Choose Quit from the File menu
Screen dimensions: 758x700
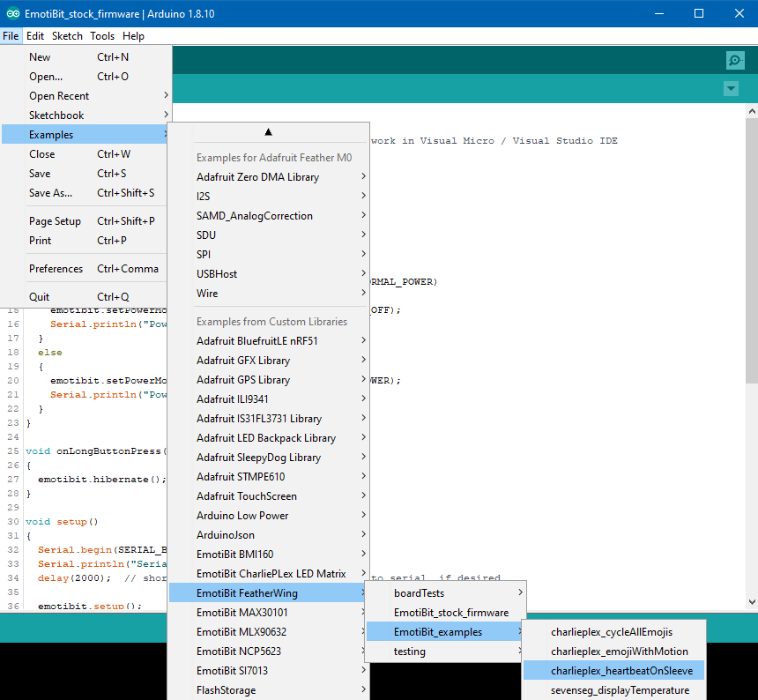pyautogui.click(x=40, y=297)
